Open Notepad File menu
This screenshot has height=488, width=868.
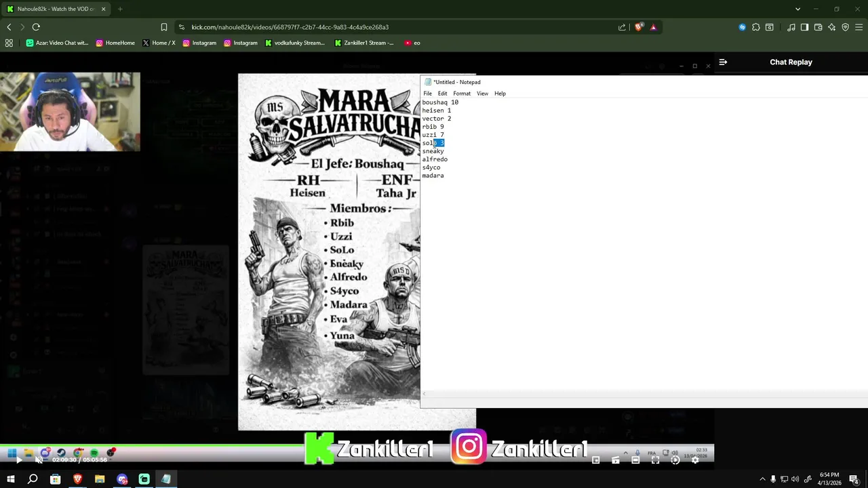[x=427, y=94]
